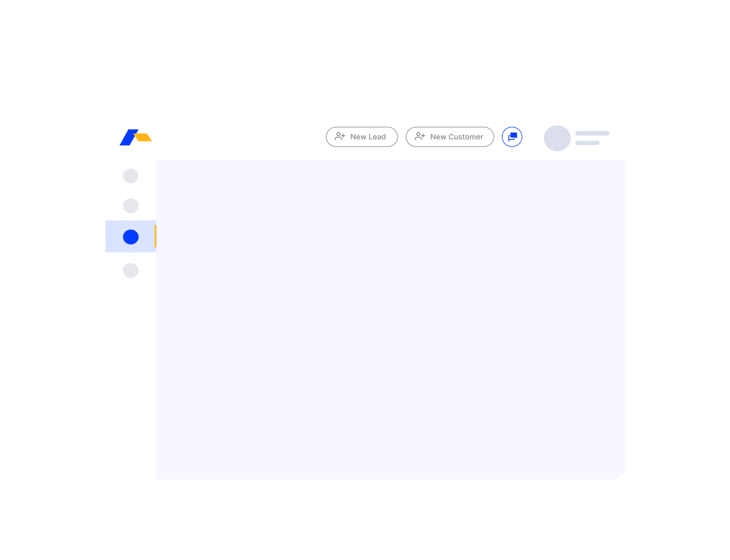Click the yellow part of the logo
730x560 pixels.
143,137
